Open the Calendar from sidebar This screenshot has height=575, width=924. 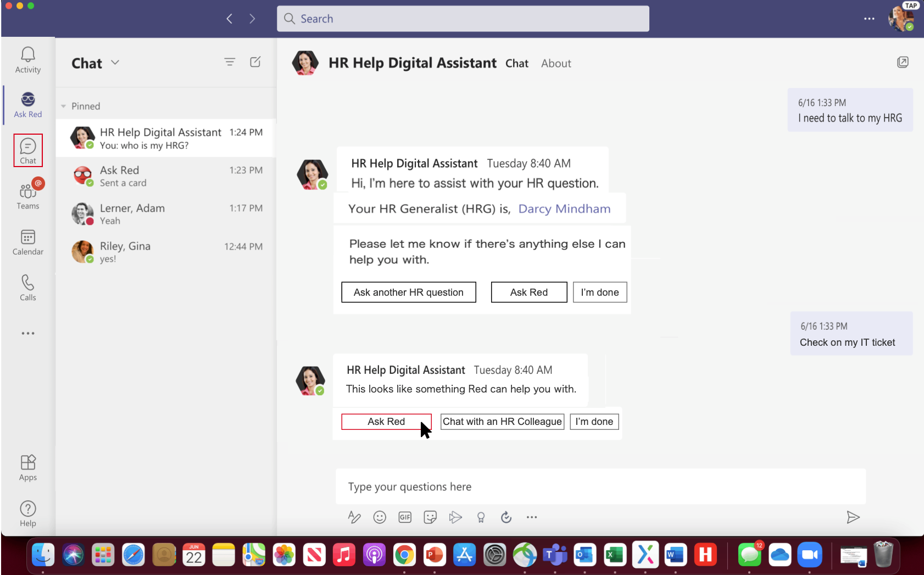(x=28, y=242)
